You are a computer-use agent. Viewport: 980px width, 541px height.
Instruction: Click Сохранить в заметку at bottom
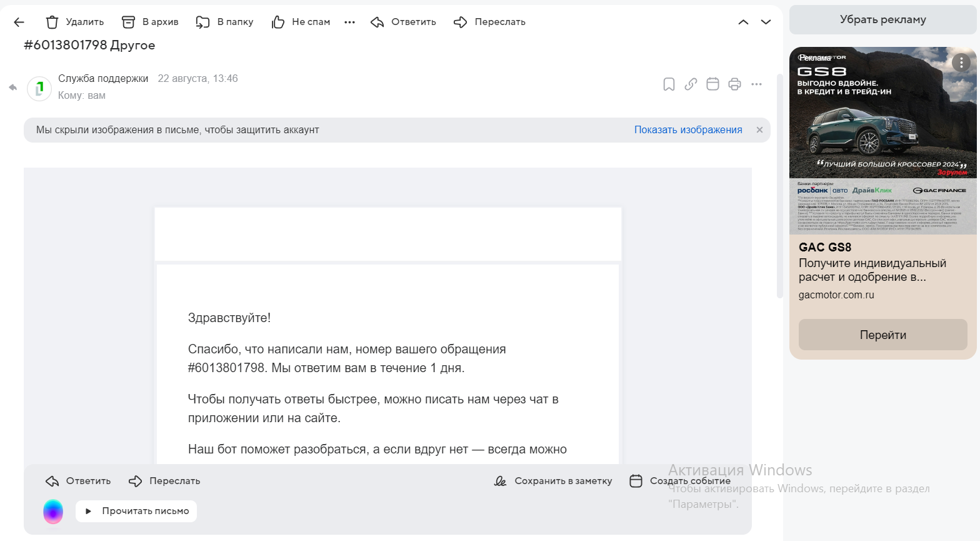553,481
